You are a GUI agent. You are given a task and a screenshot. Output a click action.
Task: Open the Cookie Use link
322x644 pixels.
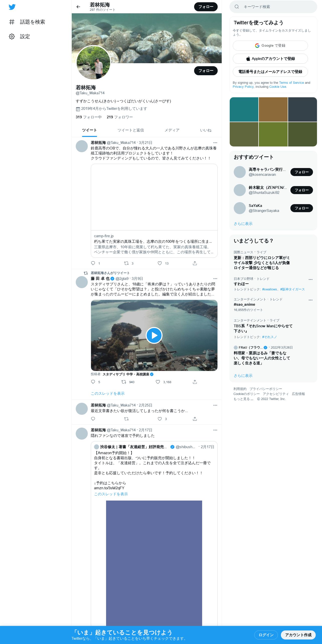click(x=278, y=87)
